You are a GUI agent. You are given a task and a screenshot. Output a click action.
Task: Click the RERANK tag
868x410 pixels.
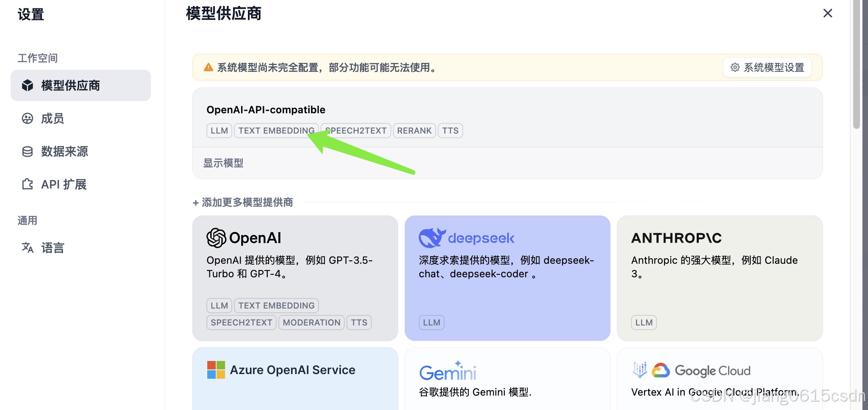414,131
